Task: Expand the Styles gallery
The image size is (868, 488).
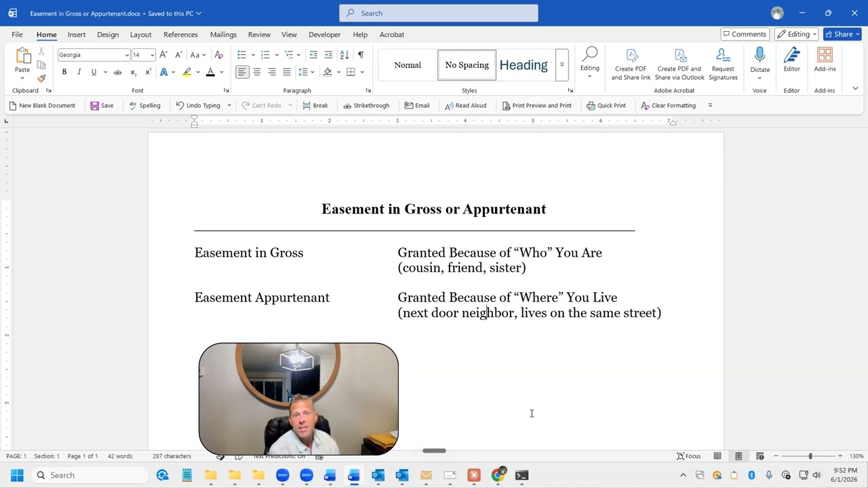Action: click(x=561, y=65)
